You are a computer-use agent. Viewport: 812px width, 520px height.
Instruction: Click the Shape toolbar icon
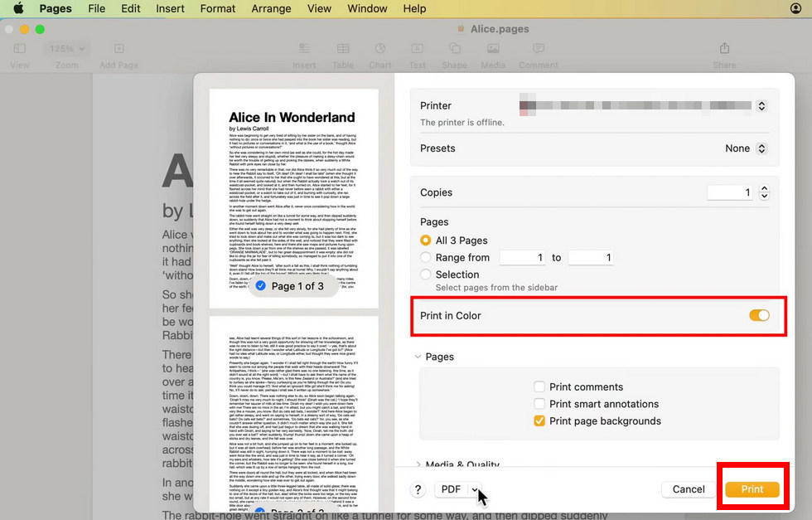click(x=455, y=49)
